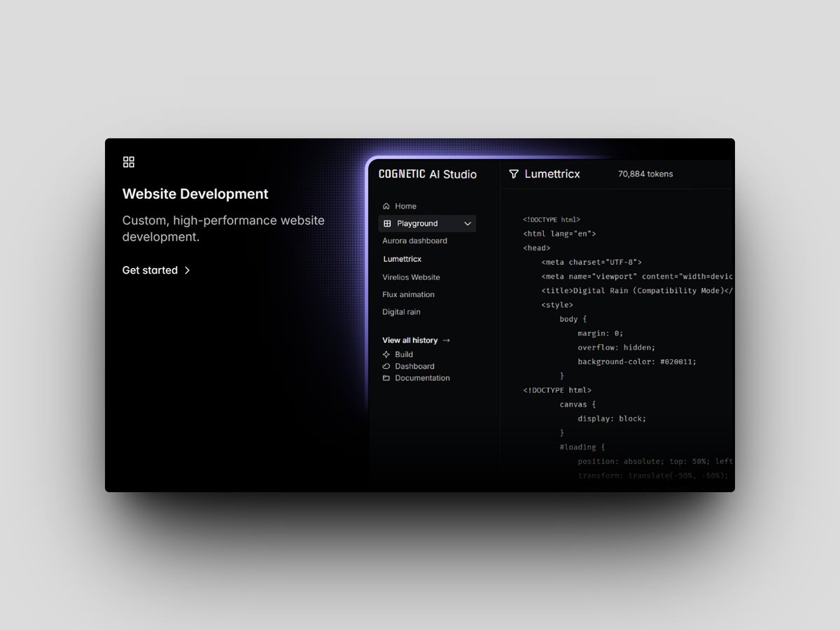Click the background-color: #020011 code line
Viewport: 840px width, 630px height.
point(637,362)
